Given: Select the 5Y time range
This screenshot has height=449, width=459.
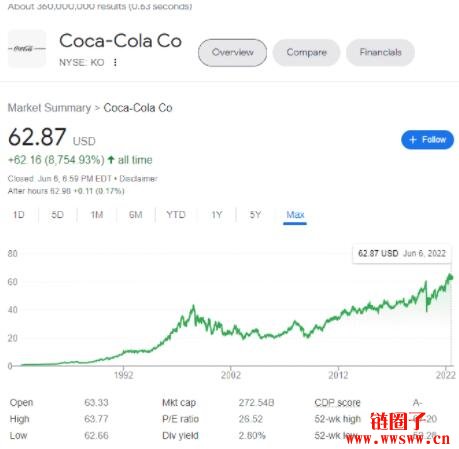Looking at the screenshot, I should click(255, 215).
